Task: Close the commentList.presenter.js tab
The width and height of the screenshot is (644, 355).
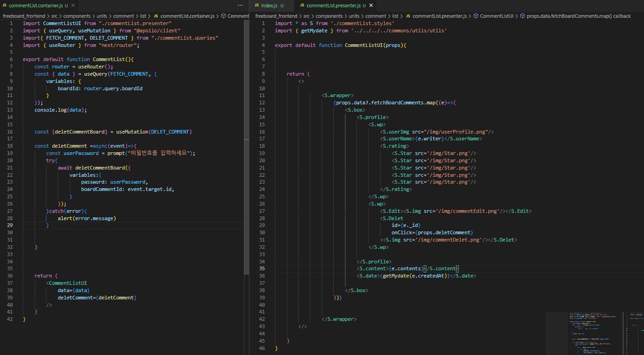Action: 371,5
